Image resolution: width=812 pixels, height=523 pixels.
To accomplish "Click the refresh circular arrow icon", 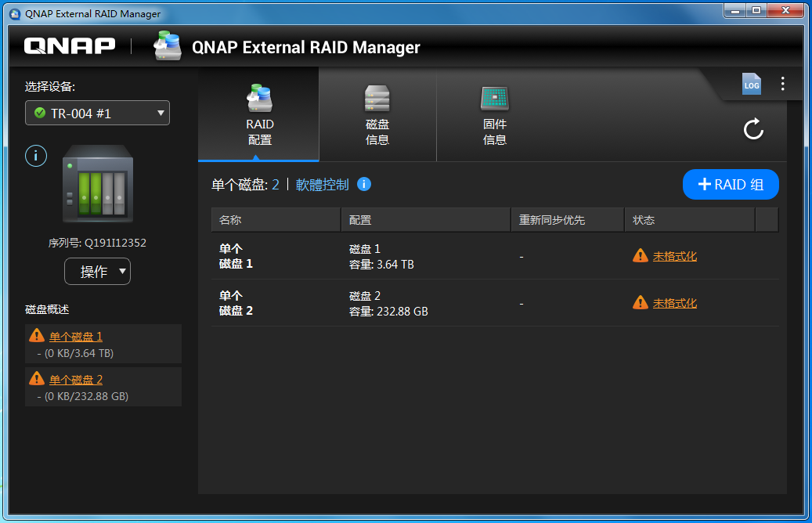I will pyautogui.click(x=753, y=129).
